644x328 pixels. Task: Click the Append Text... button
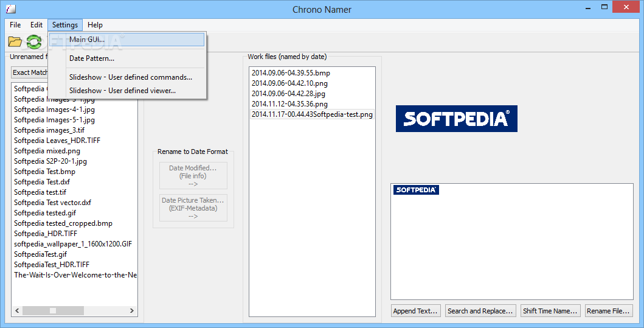417,311
